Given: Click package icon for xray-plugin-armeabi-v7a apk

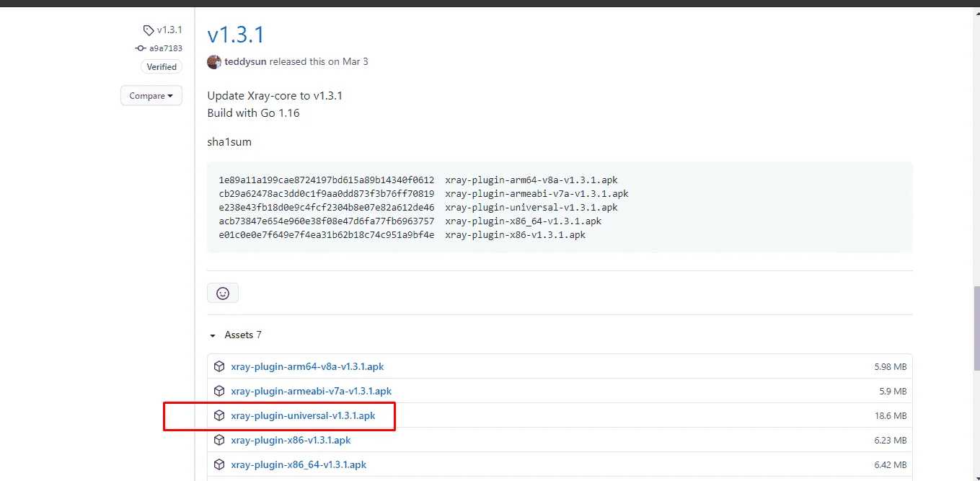Looking at the screenshot, I should tap(219, 391).
